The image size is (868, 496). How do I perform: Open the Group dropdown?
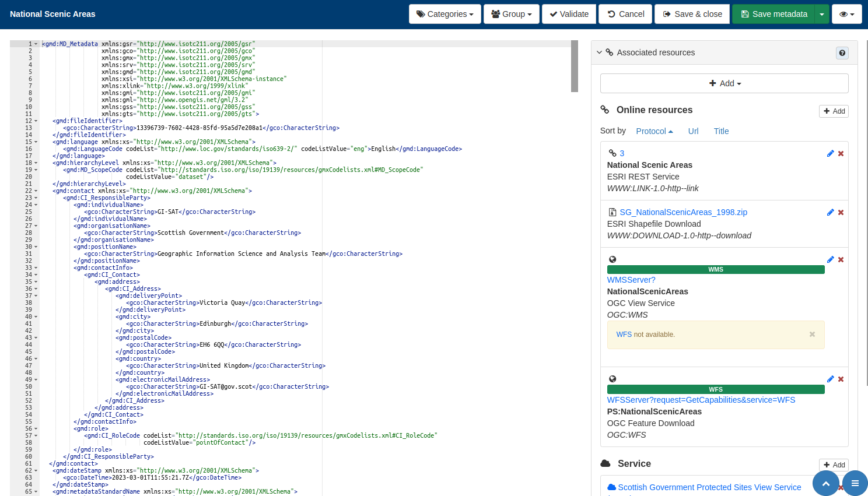(x=512, y=14)
